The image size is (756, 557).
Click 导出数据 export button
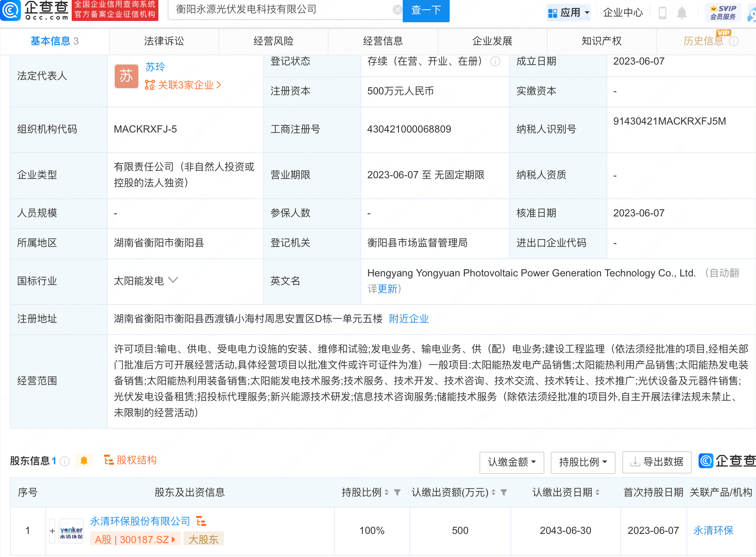[x=657, y=462]
